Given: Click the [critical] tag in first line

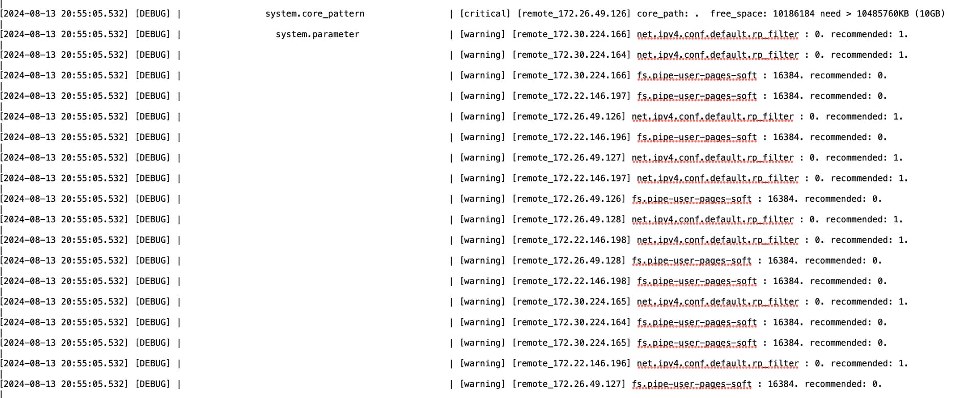Looking at the screenshot, I should coord(485,14).
